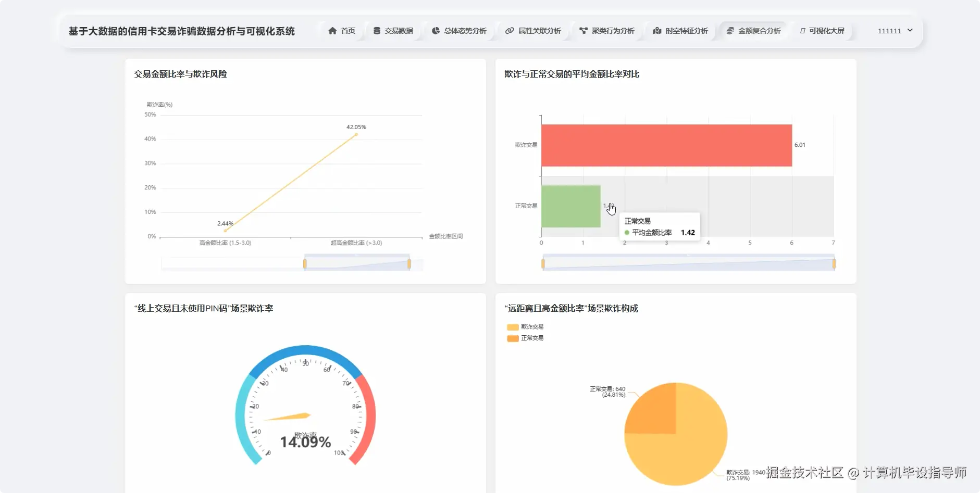Image resolution: width=980 pixels, height=493 pixels.
Task: Expand the user menu chevron
Action: click(910, 31)
